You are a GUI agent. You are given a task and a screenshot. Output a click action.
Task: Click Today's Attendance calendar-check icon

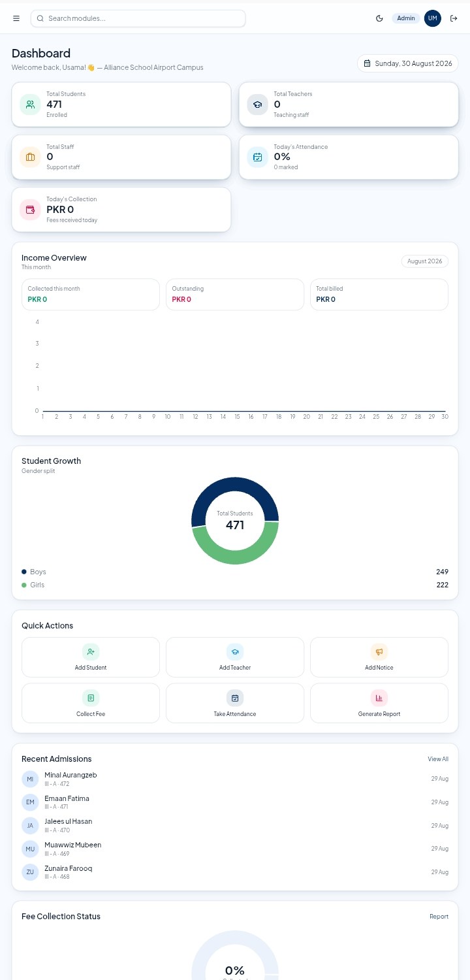click(x=257, y=157)
